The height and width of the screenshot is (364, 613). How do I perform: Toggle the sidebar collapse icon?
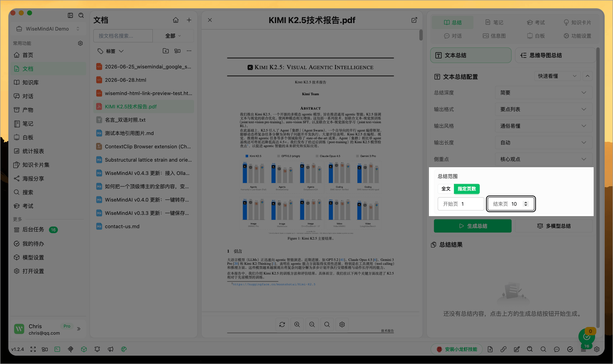70,15
